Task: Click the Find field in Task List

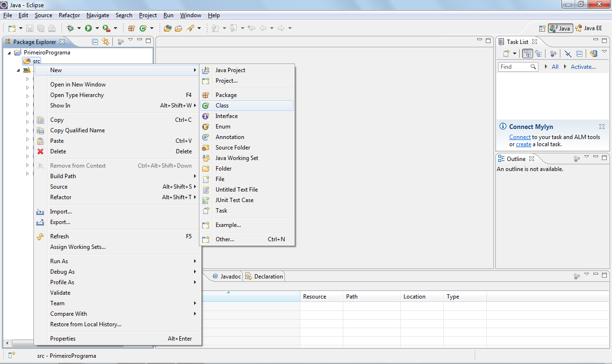Action: [x=518, y=67]
